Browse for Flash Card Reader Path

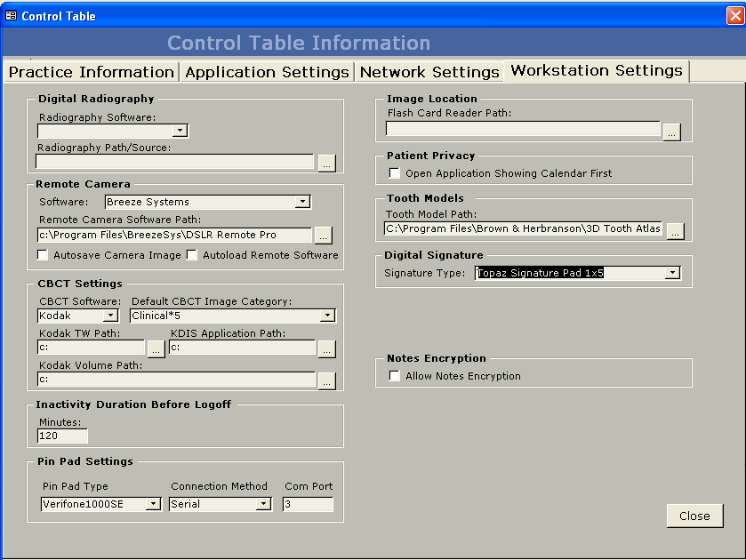pyautogui.click(x=671, y=132)
